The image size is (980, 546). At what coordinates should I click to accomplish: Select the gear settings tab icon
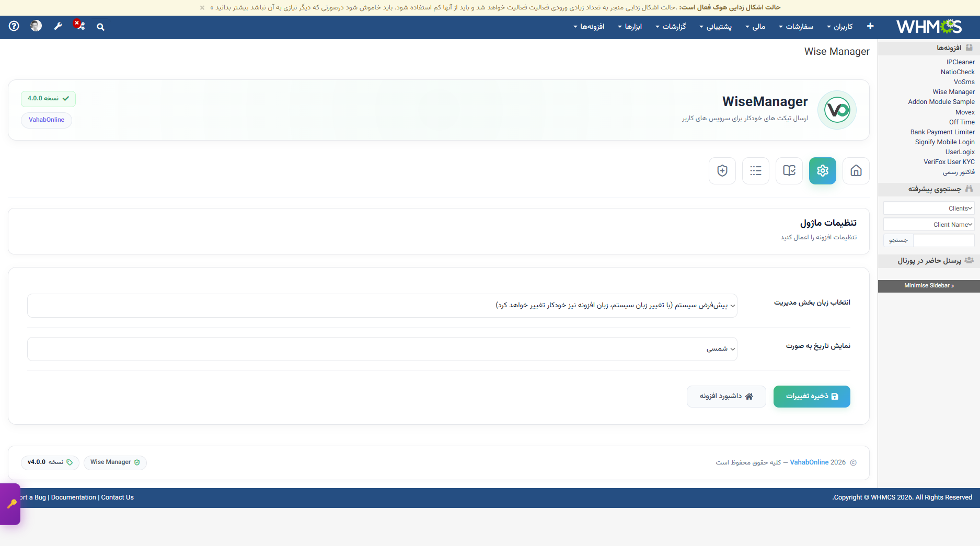click(823, 171)
